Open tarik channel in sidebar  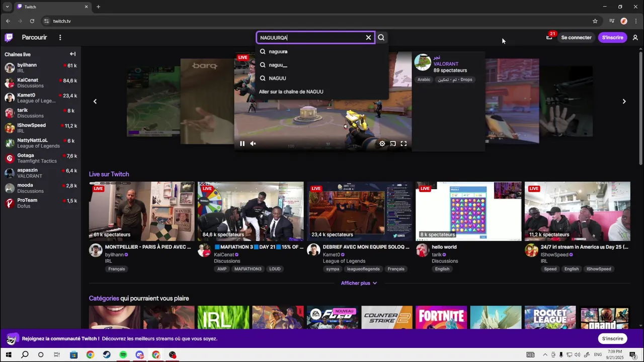41,113
